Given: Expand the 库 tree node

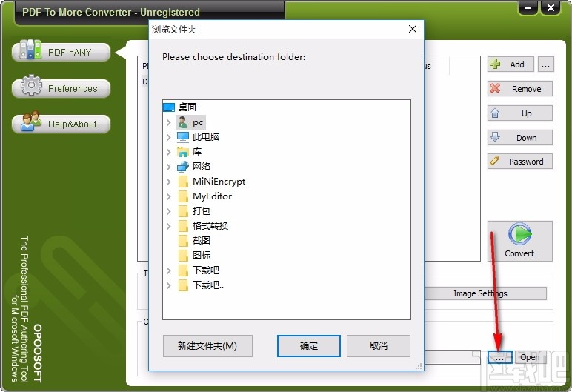Looking at the screenshot, I should pos(168,152).
